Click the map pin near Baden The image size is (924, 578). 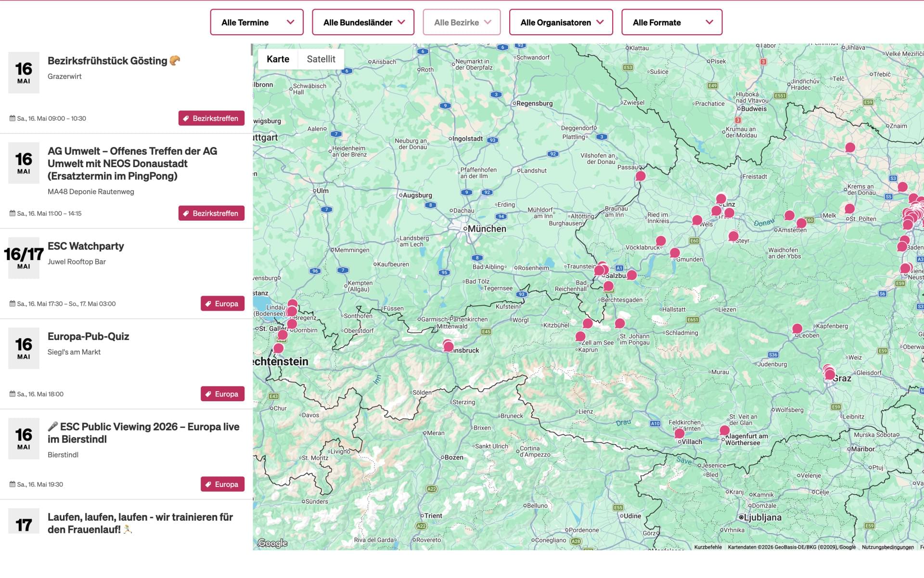pyautogui.click(x=902, y=247)
